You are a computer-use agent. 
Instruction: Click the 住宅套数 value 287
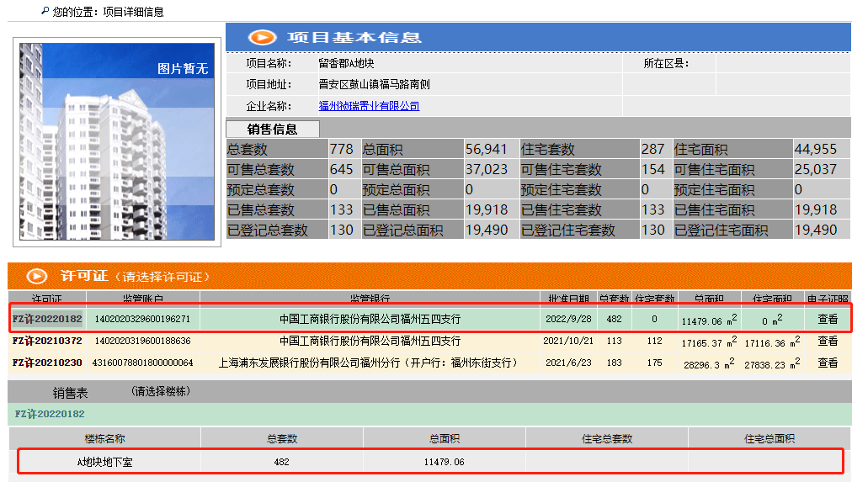click(652, 149)
